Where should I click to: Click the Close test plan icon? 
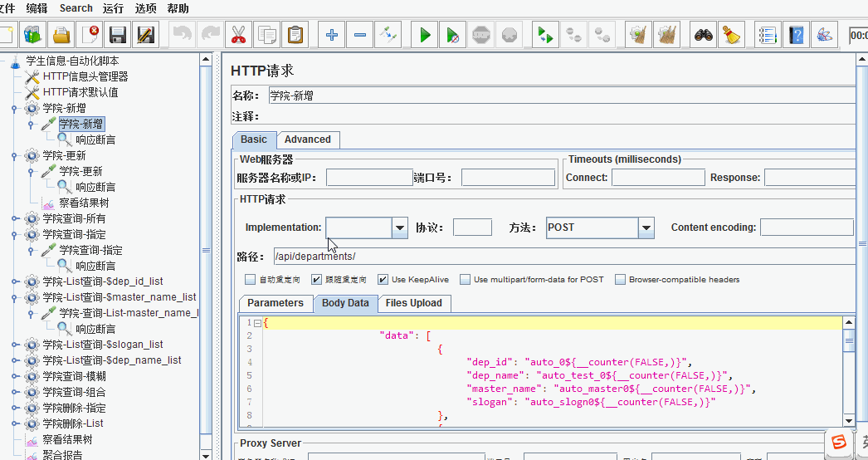pyautogui.click(x=90, y=35)
